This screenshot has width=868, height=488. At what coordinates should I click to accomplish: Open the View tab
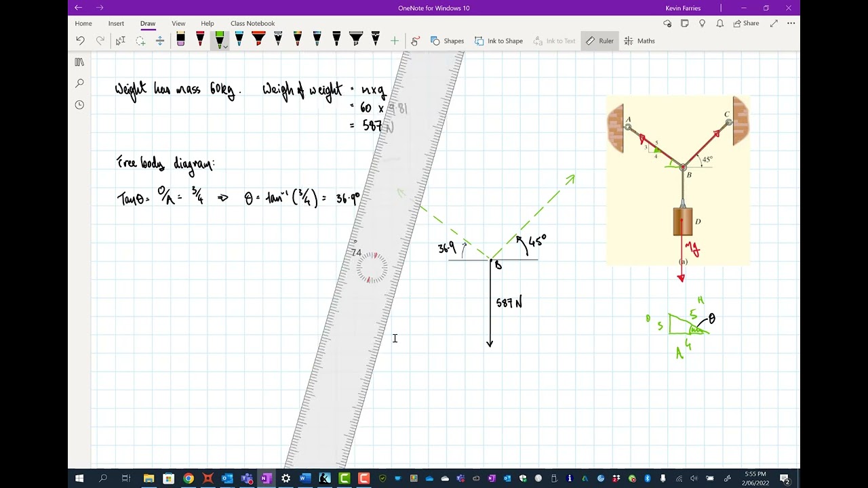pyautogui.click(x=178, y=23)
